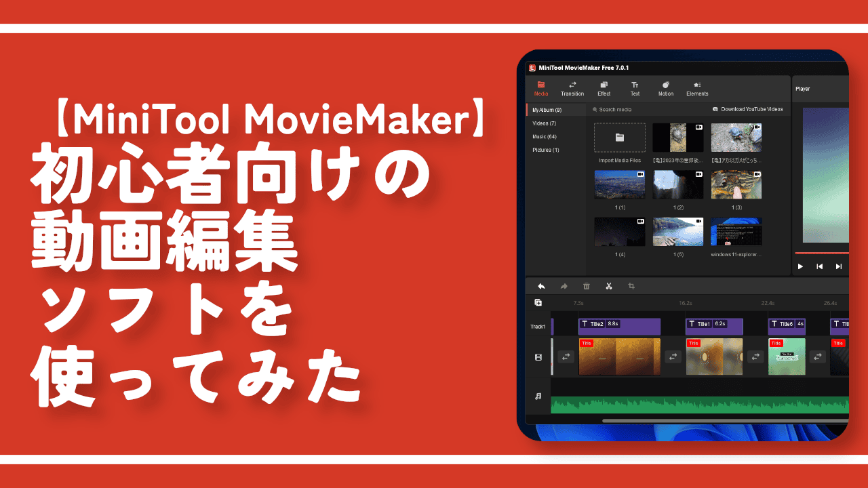This screenshot has width=868, height=488.
Task: Select the media thumbnail labeled 1 (4)
Action: (x=619, y=232)
